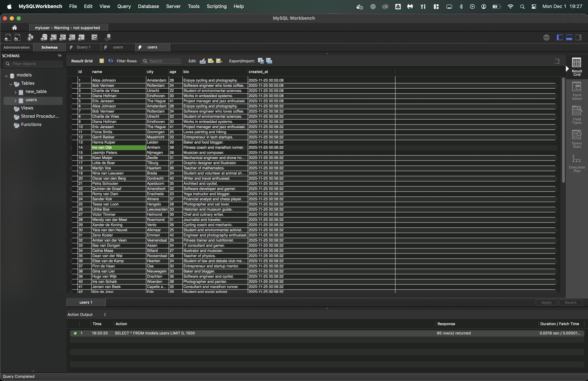Open Field Types side panel

pyautogui.click(x=577, y=115)
